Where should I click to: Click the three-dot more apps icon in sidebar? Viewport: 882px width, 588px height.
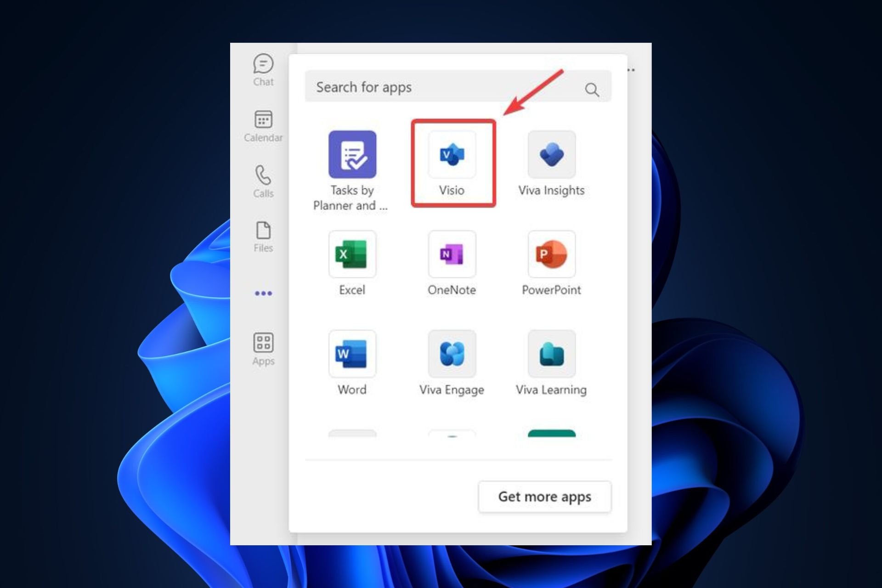pos(263,293)
